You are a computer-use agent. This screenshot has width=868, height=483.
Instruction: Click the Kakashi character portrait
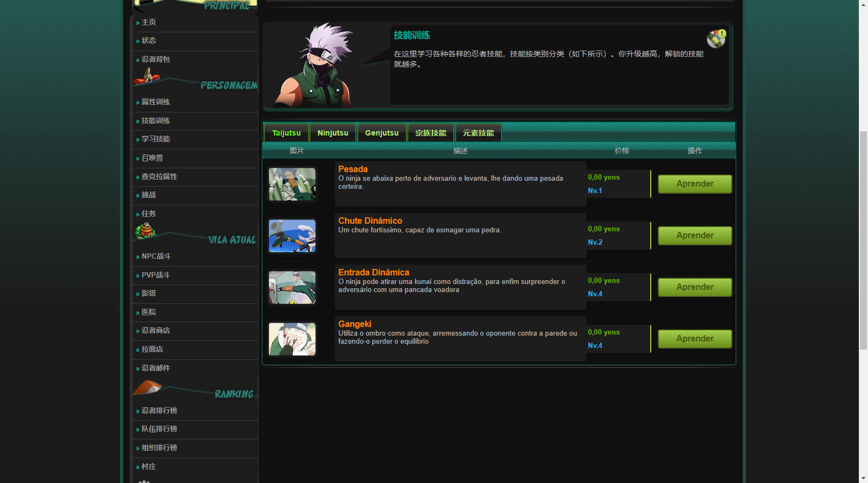coord(317,66)
